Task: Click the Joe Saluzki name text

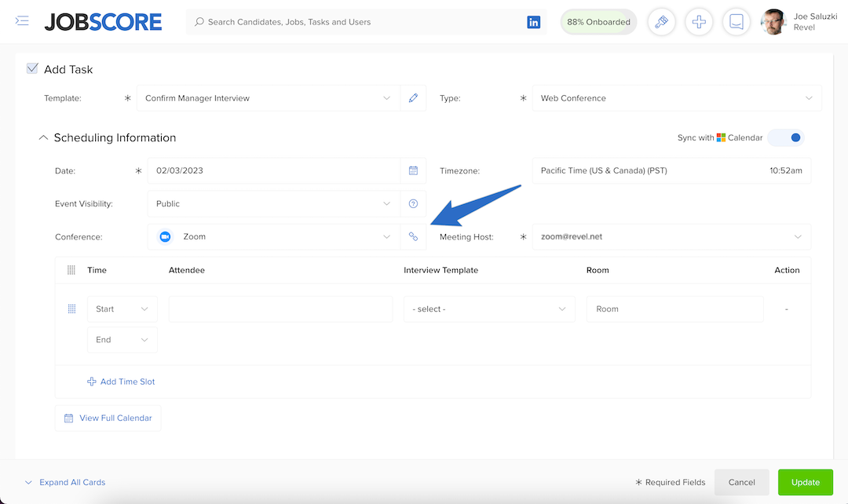Action: (x=815, y=16)
